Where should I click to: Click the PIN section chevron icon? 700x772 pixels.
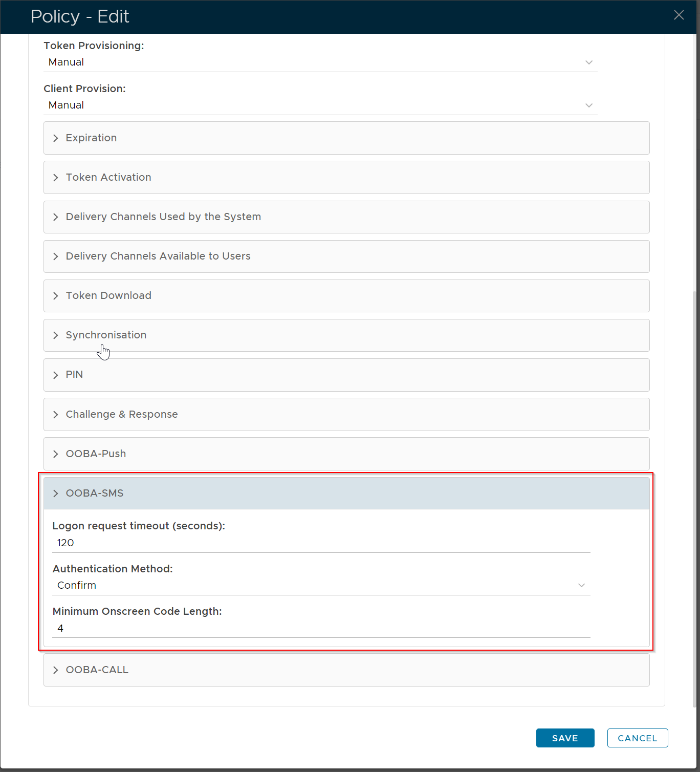tap(56, 375)
